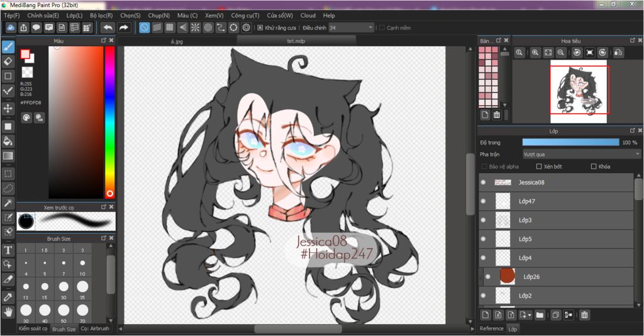The width and height of the screenshot is (644, 336).
Task: Enable the radial snap guide
Action: pos(195,28)
